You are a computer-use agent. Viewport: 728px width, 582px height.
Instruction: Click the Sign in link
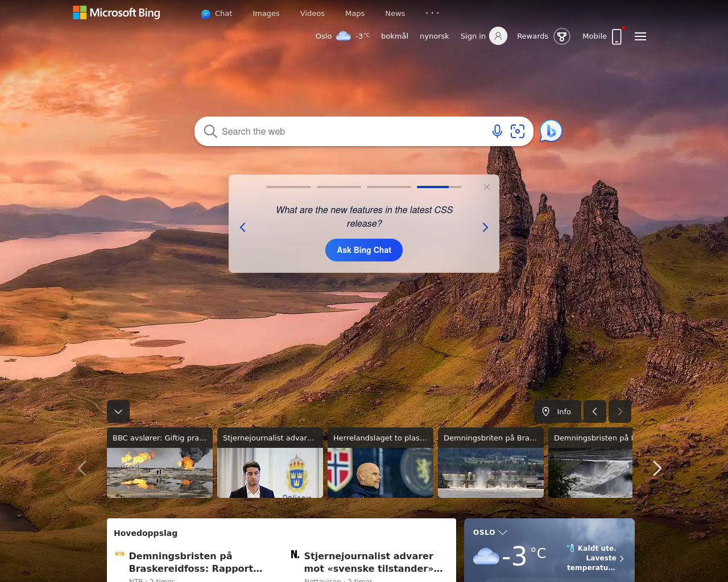[x=473, y=36]
